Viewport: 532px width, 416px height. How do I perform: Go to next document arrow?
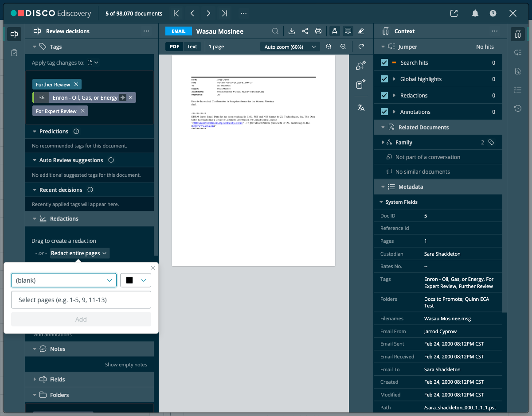[x=208, y=13]
